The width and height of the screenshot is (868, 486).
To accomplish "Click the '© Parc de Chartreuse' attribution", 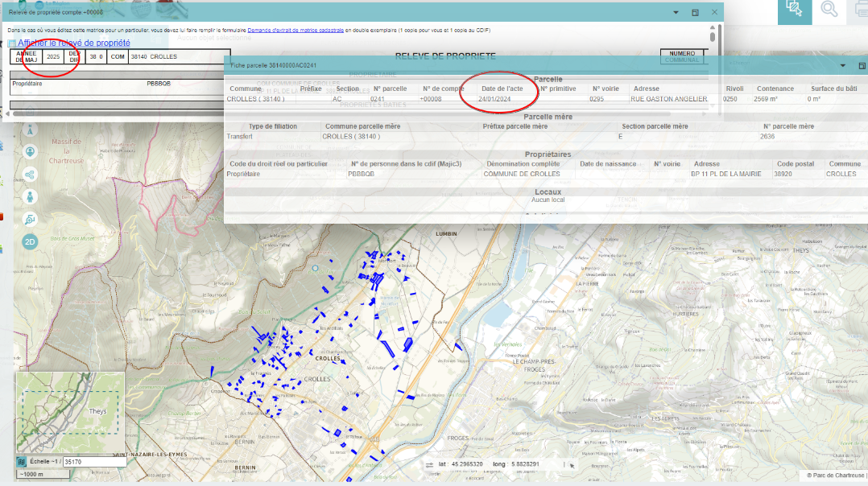I will point(836,476).
